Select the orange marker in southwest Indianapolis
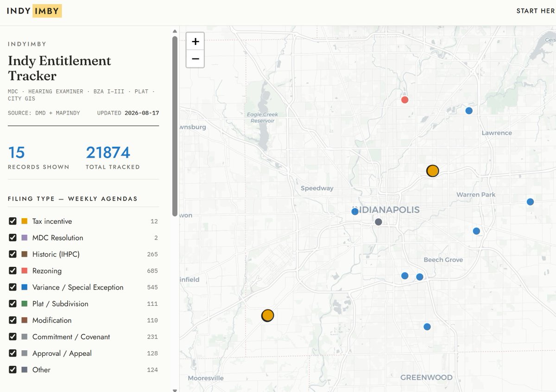 pos(267,316)
